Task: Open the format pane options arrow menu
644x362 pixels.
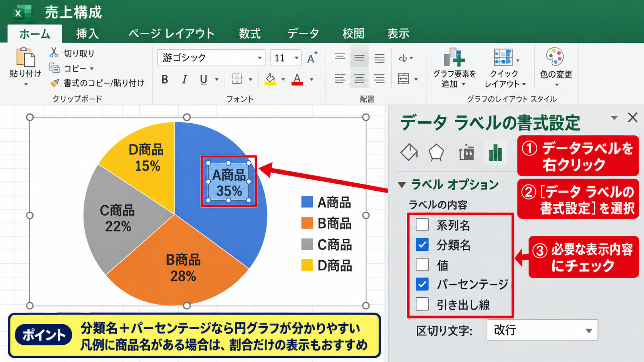Action: 614,118
